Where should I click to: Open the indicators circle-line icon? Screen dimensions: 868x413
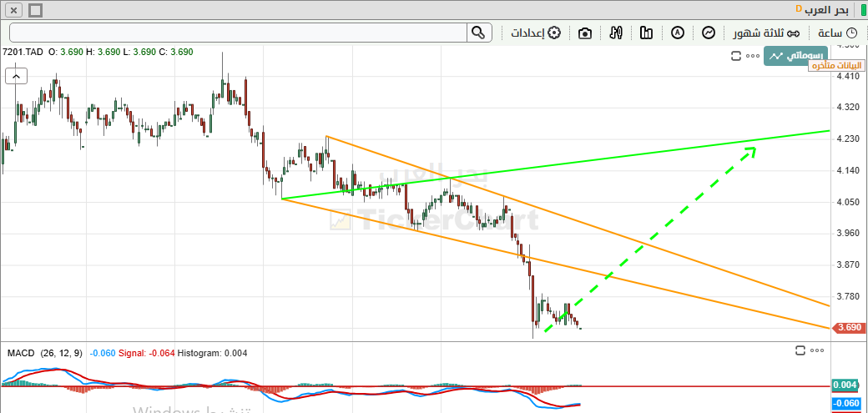[x=709, y=33]
